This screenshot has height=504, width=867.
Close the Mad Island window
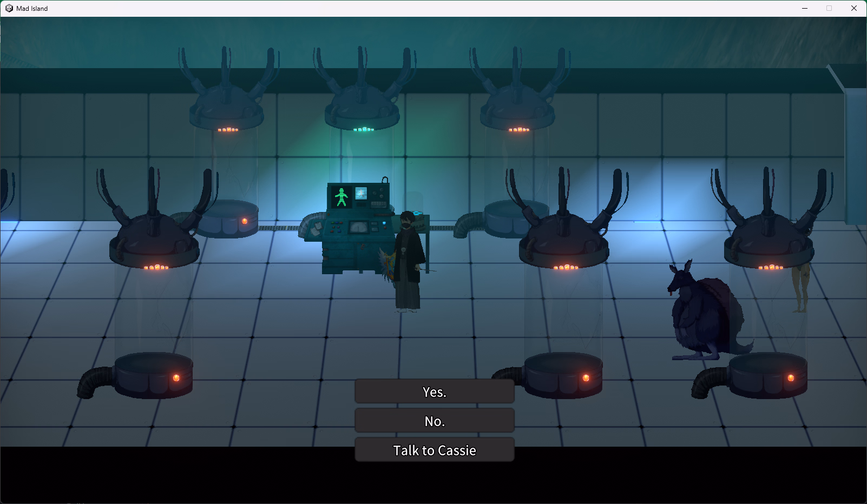coord(854,8)
